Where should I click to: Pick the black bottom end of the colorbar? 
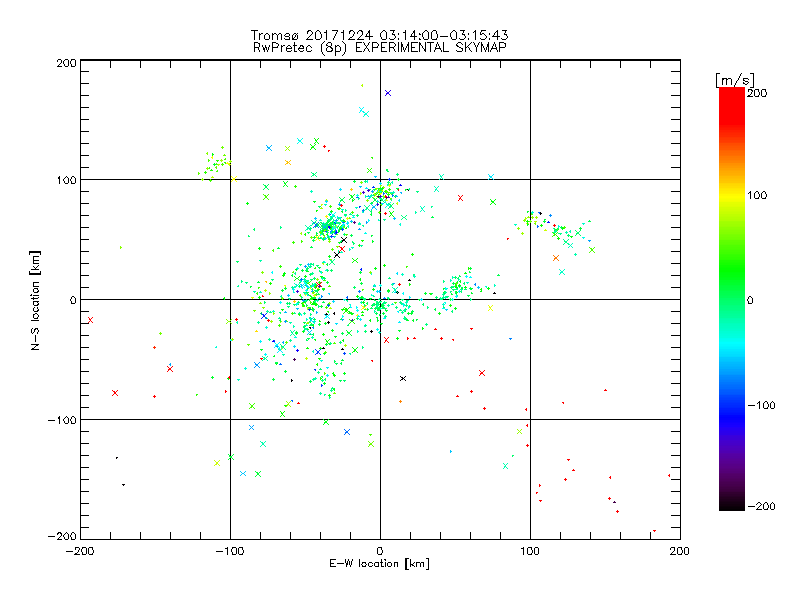tap(732, 503)
